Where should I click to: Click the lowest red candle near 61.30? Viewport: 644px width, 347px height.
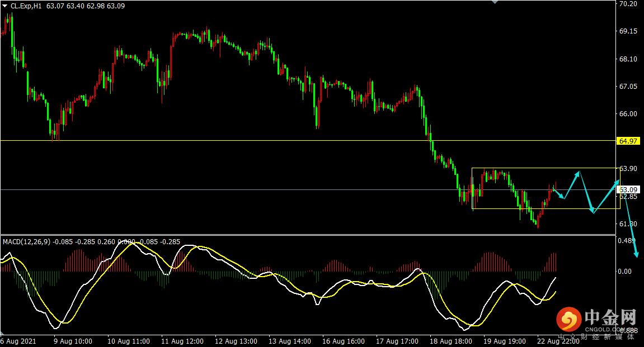(538, 224)
